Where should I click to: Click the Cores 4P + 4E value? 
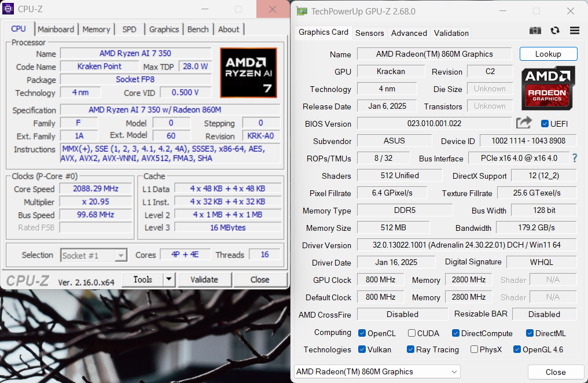click(x=185, y=255)
